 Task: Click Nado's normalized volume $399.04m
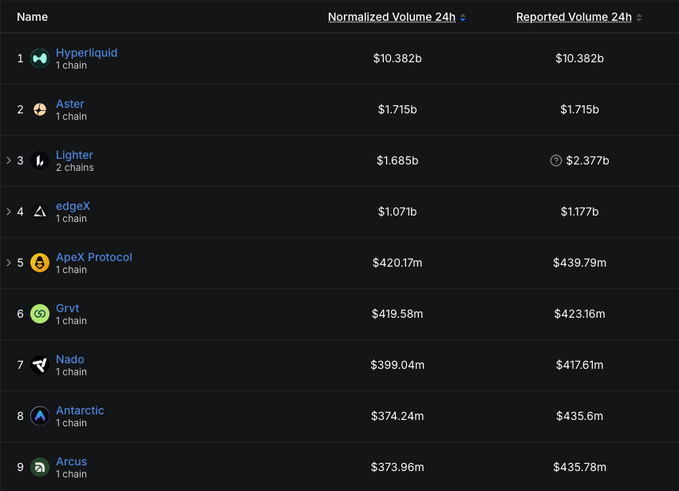[x=397, y=365]
